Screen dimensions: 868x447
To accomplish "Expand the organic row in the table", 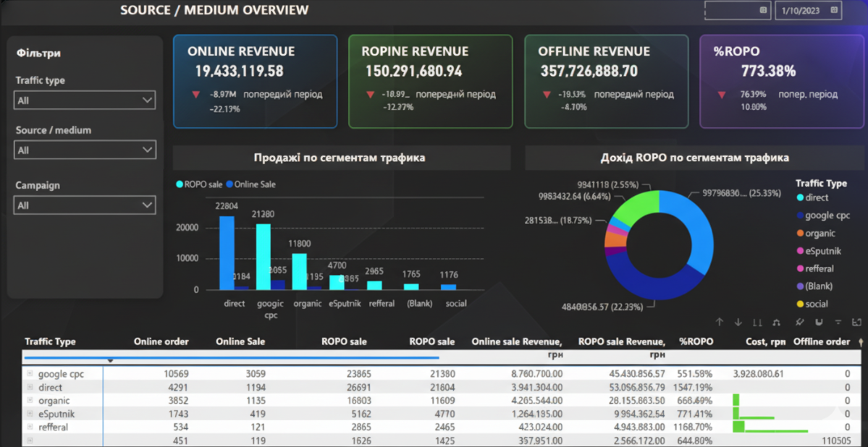I will pos(30,401).
